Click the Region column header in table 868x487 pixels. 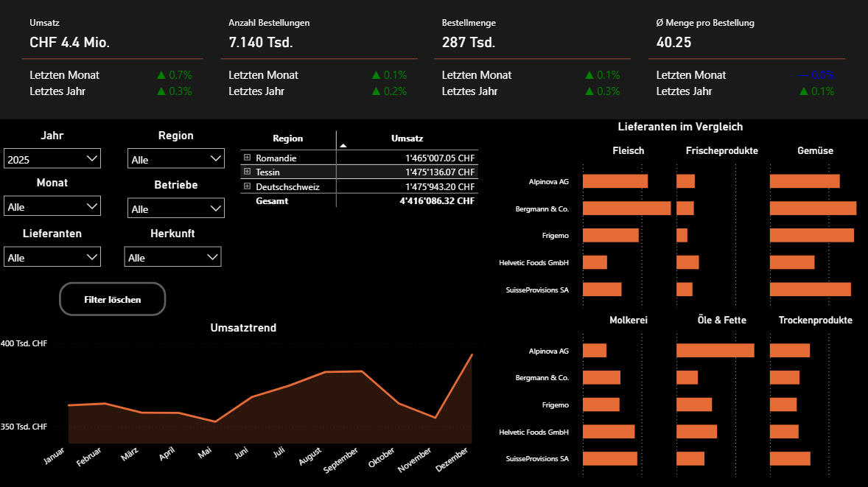click(287, 139)
